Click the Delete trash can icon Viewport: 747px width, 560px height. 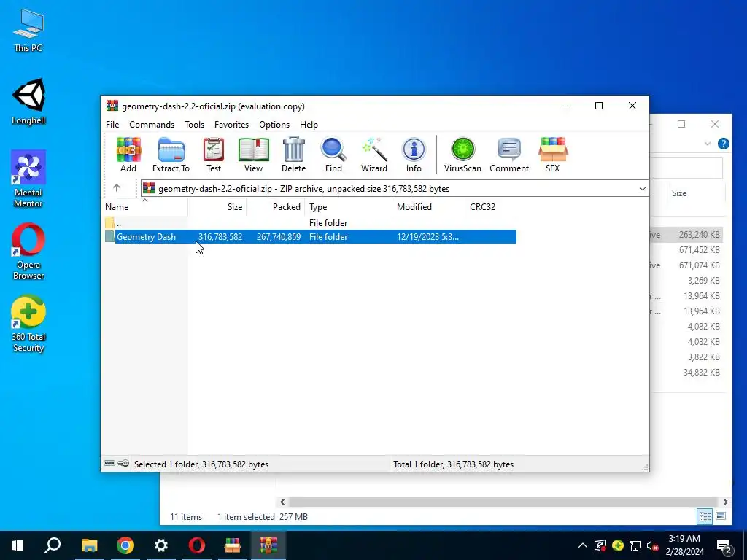click(293, 155)
